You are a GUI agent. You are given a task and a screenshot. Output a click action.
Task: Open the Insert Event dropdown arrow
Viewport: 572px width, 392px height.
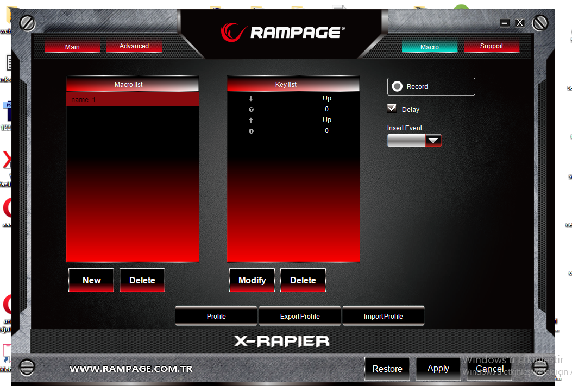[433, 141]
